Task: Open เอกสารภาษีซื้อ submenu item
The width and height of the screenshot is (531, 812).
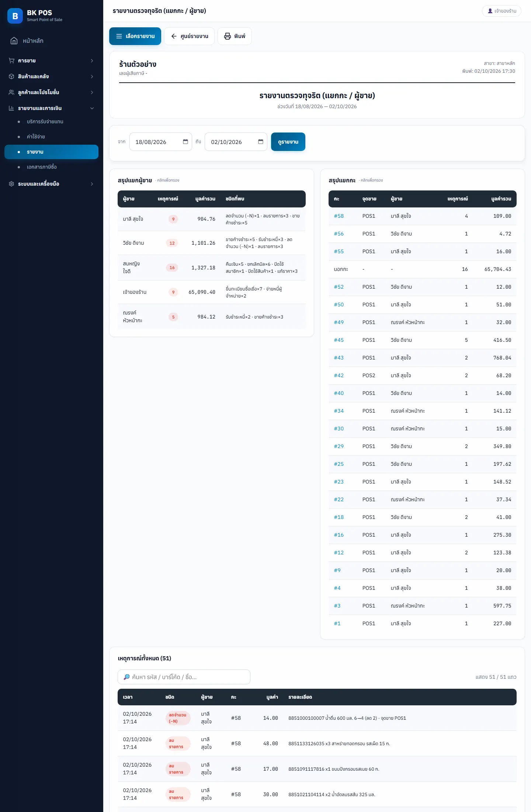Action: click(51, 167)
